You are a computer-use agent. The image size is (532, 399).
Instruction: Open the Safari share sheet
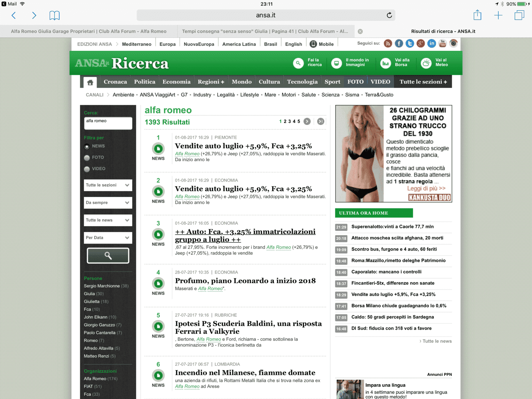[477, 15]
